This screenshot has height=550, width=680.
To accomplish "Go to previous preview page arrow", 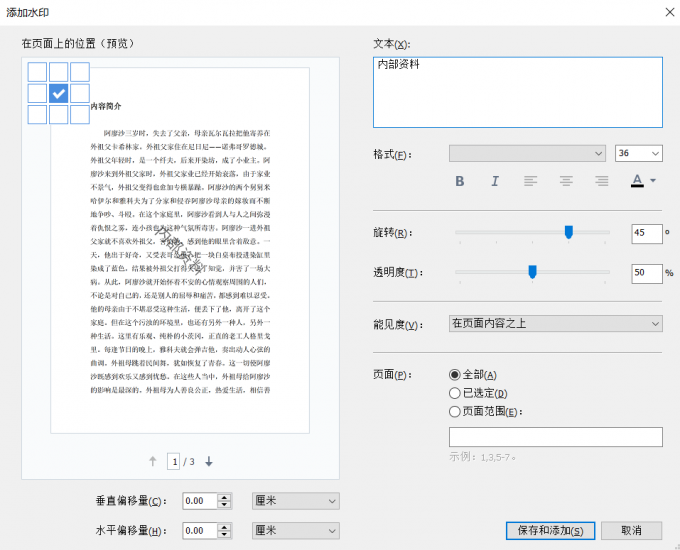I will tap(153, 461).
